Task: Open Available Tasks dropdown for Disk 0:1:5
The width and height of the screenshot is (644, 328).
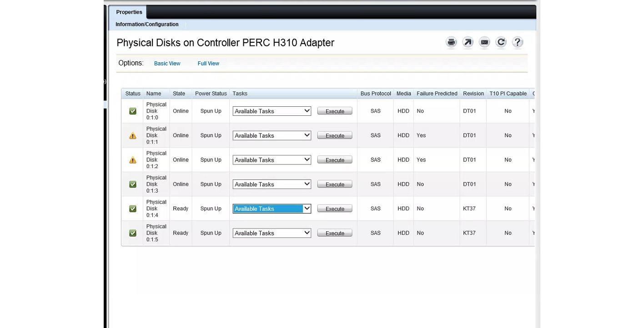Action: [x=272, y=233]
